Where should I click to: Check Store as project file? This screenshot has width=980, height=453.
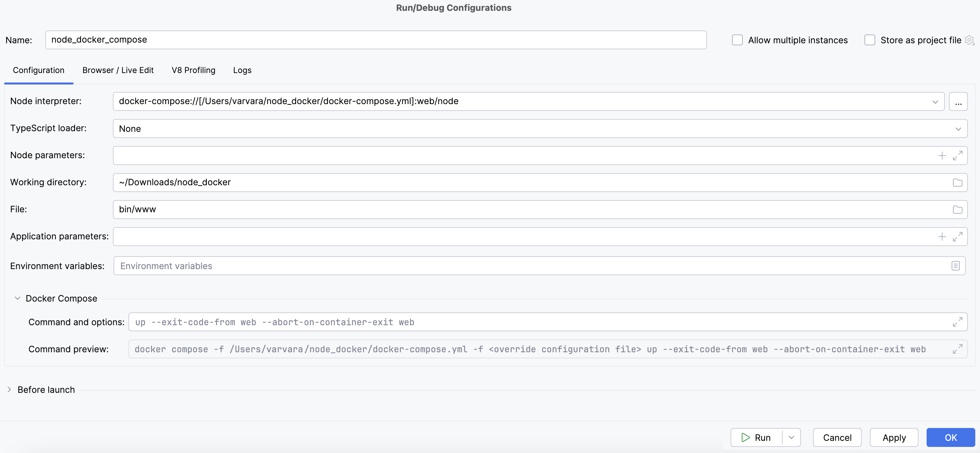click(870, 40)
